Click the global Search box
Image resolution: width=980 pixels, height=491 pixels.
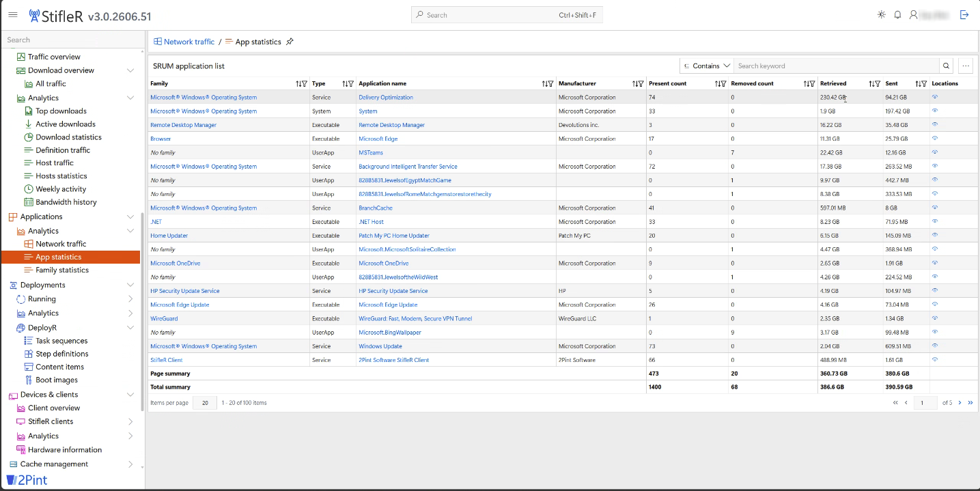tap(507, 15)
